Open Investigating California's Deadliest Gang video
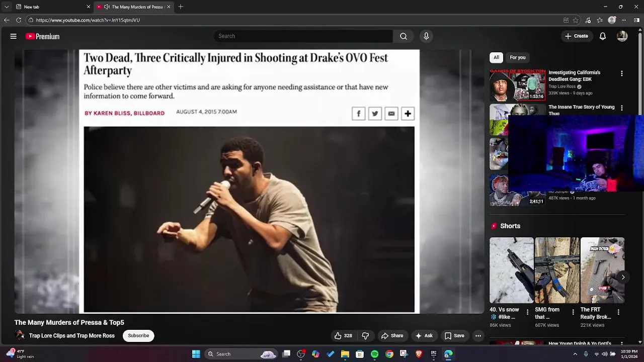 (575, 76)
